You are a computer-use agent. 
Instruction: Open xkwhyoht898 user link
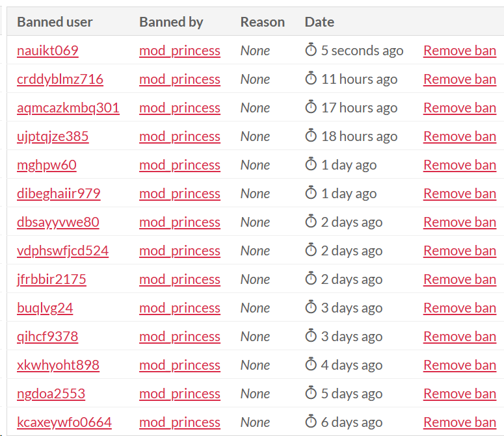58,365
